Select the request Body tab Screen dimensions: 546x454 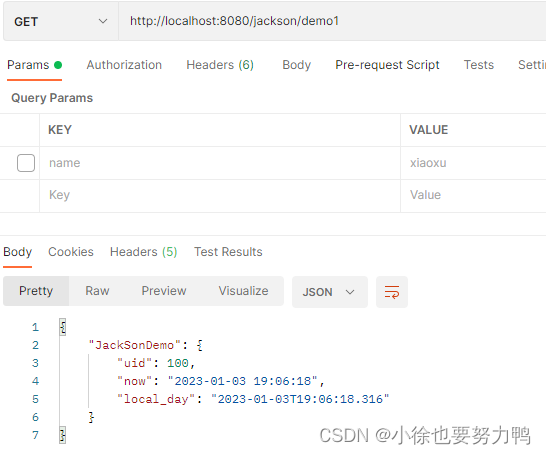[x=296, y=65]
